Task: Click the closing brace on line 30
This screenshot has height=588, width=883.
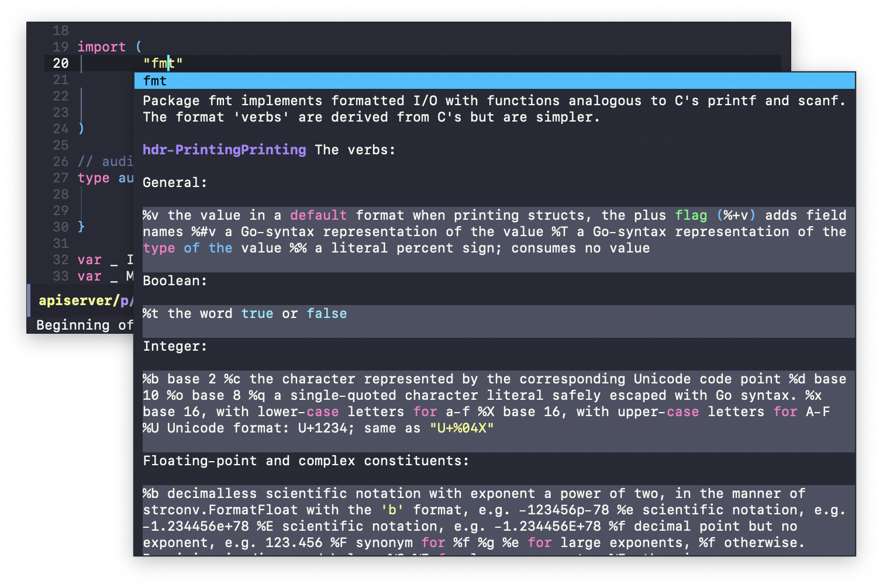Action: click(x=81, y=227)
